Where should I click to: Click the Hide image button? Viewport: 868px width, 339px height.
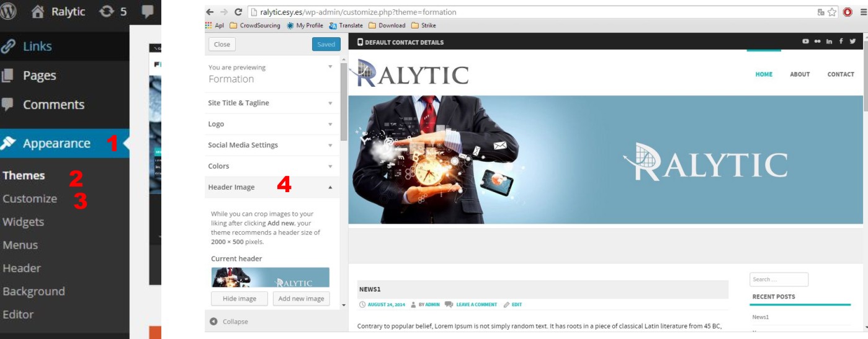pyautogui.click(x=239, y=299)
